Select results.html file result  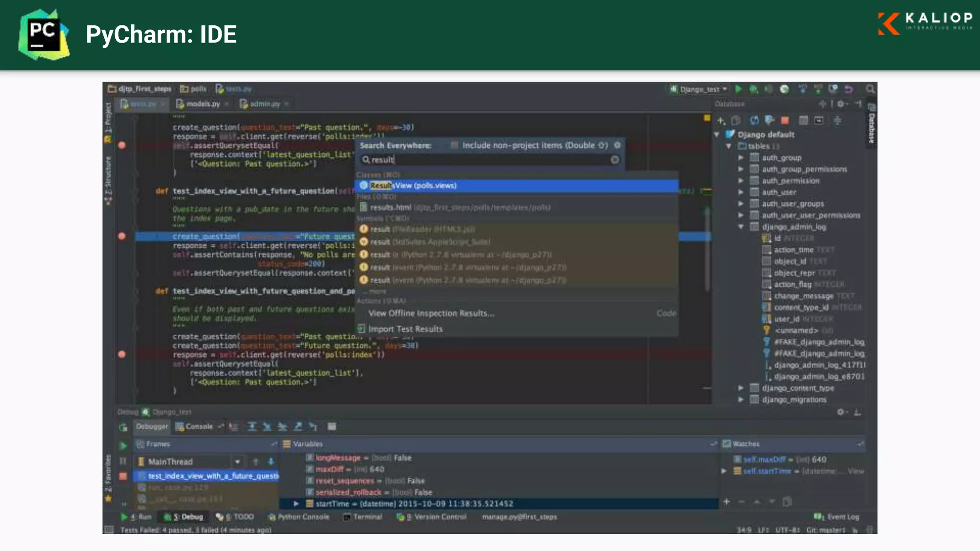[x=517, y=208]
